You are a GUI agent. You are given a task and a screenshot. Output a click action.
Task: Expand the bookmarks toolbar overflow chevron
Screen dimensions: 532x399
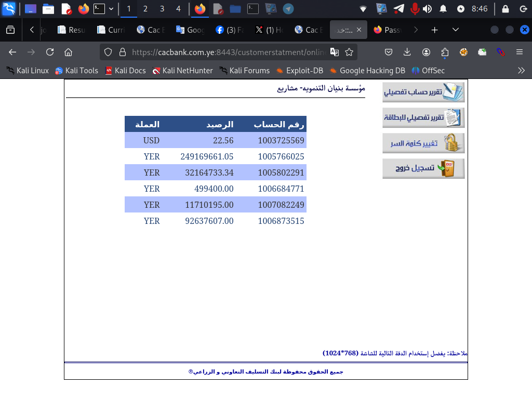[521, 70]
